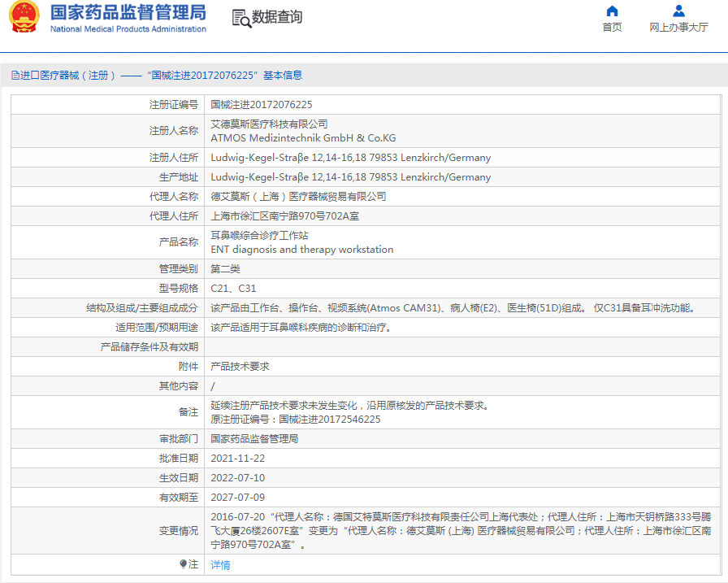Click the address in the 生产地址 row
728x583 pixels.
click(x=350, y=177)
